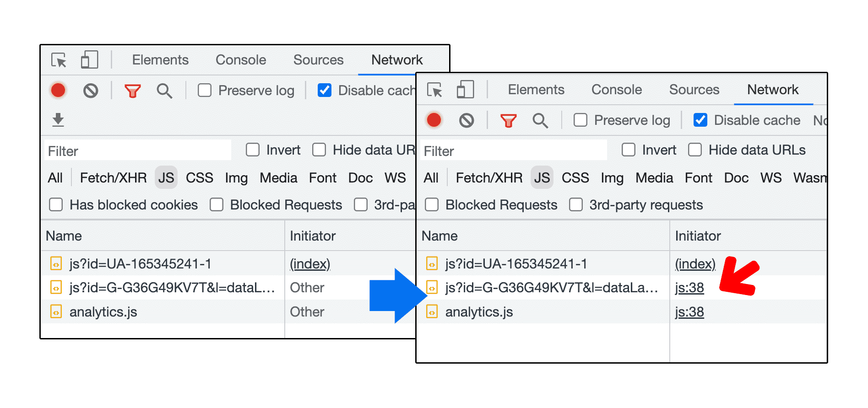Check the Blocked Requests filter

tap(432, 204)
